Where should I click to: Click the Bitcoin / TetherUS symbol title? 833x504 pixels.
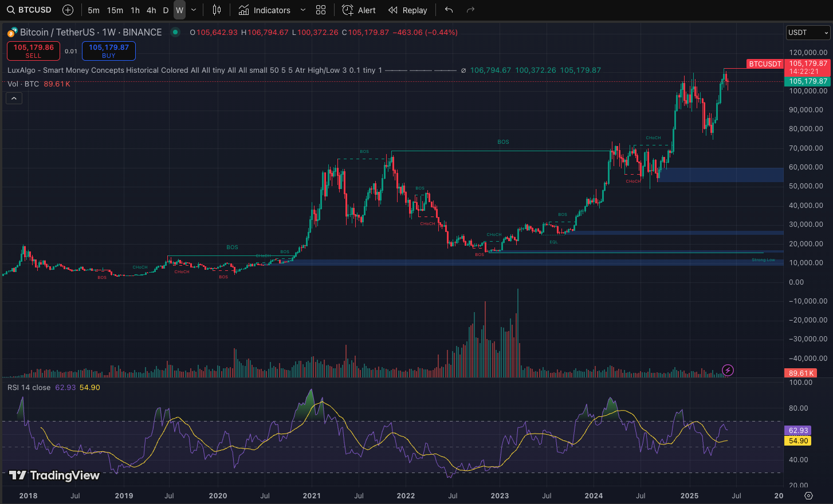[91, 33]
